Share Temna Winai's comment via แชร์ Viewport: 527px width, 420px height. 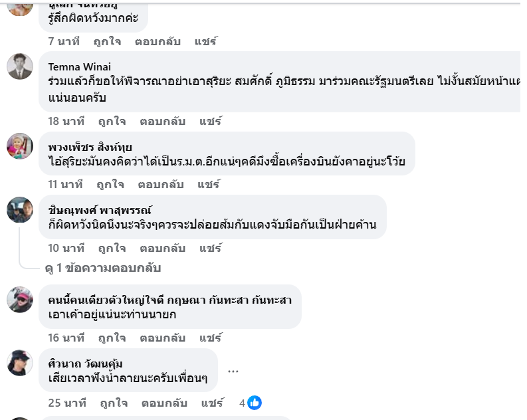click(210, 121)
